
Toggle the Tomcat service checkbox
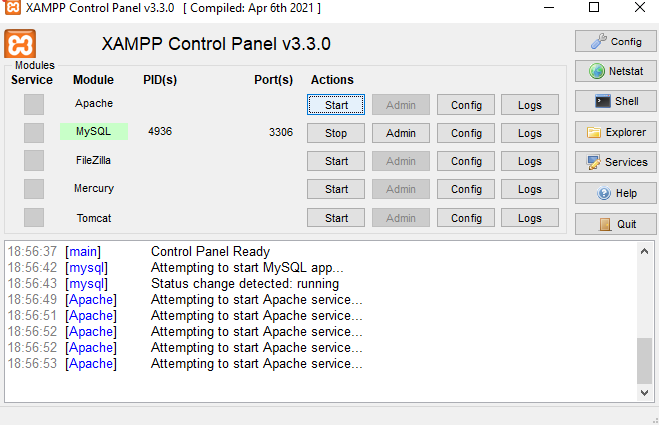coord(34,217)
